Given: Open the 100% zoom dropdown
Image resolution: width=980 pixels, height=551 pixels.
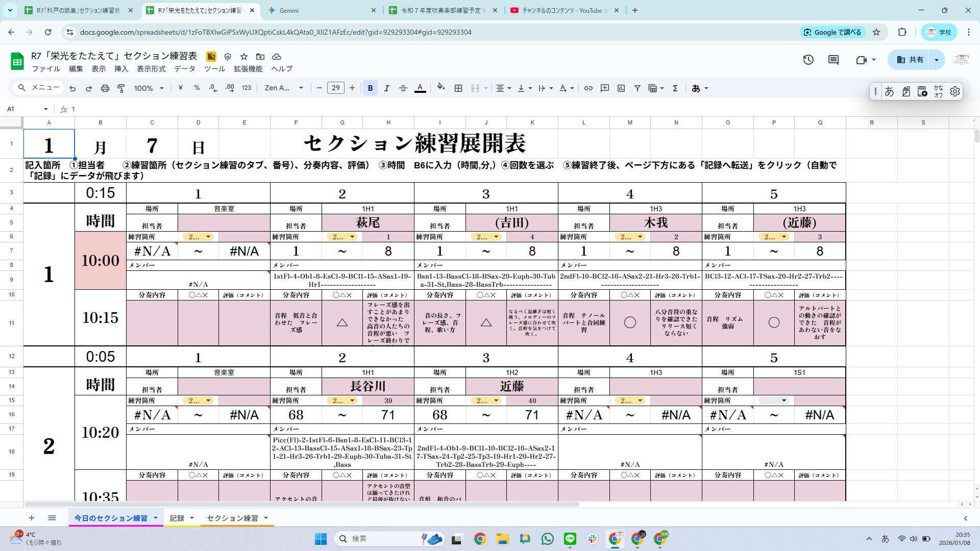Looking at the screenshot, I should point(149,88).
